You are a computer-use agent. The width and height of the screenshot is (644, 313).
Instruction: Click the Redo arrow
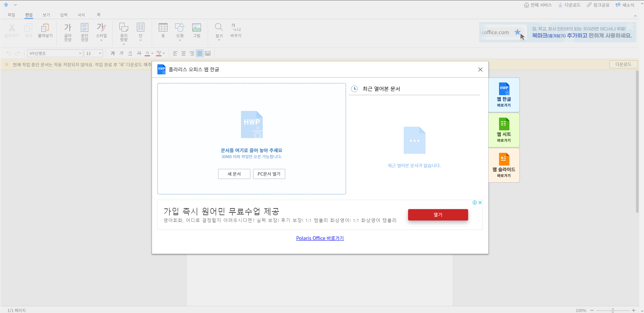[17, 53]
